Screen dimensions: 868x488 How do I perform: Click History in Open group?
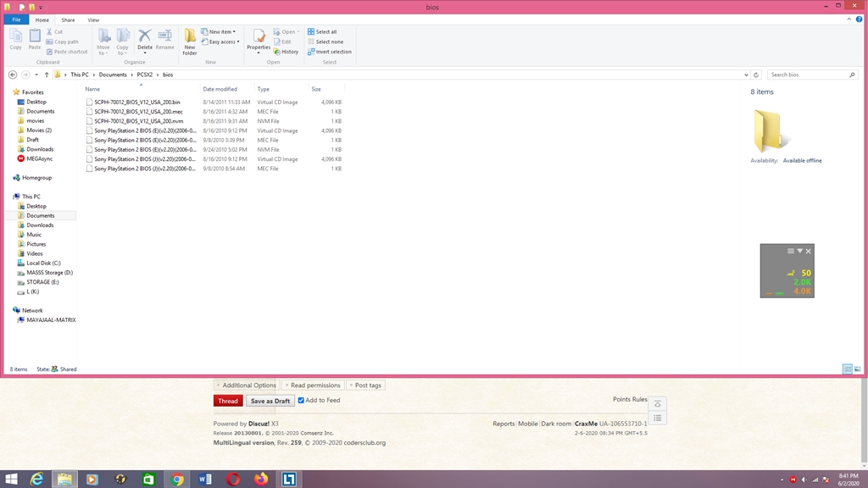(287, 52)
